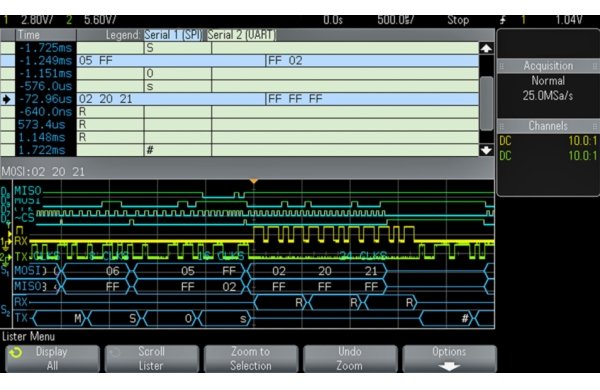600x390 pixels.
Task: Click the Undo Zoom softkey
Action: click(350, 359)
